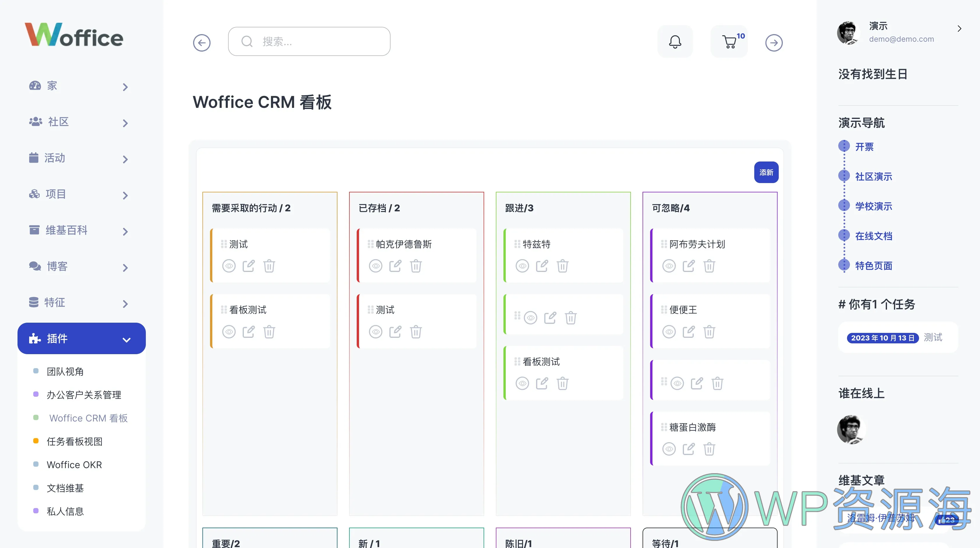This screenshot has height=548, width=980.
Task: Click the online user avatar under 谁在线上
Action: 851,429
